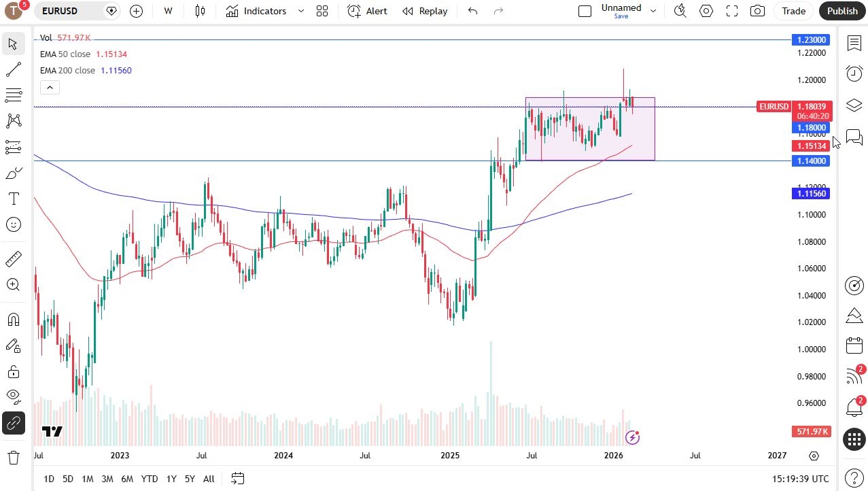This screenshot has height=491, width=868.
Task: Click the EURUSD symbol search field
Action: pos(71,11)
